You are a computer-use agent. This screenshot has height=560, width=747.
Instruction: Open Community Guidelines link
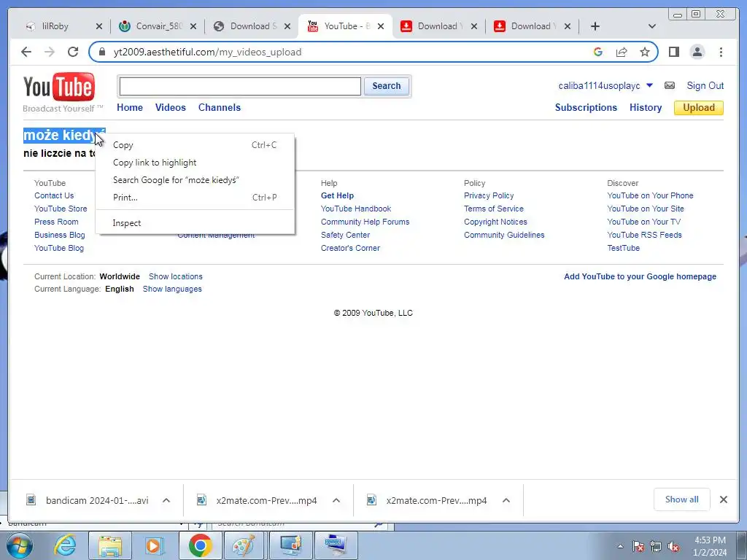[x=504, y=235]
